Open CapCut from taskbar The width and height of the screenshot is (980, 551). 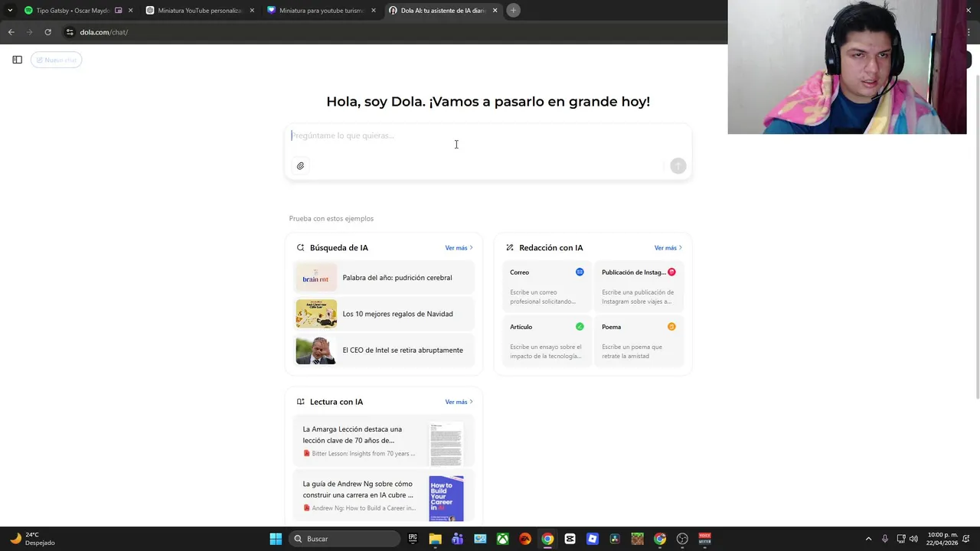click(x=570, y=539)
